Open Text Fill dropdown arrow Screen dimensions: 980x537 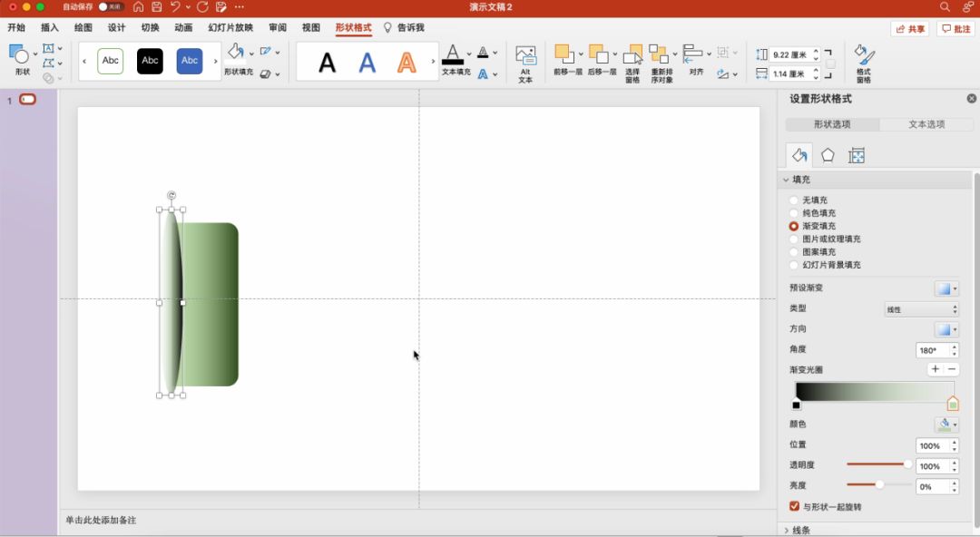coord(469,54)
